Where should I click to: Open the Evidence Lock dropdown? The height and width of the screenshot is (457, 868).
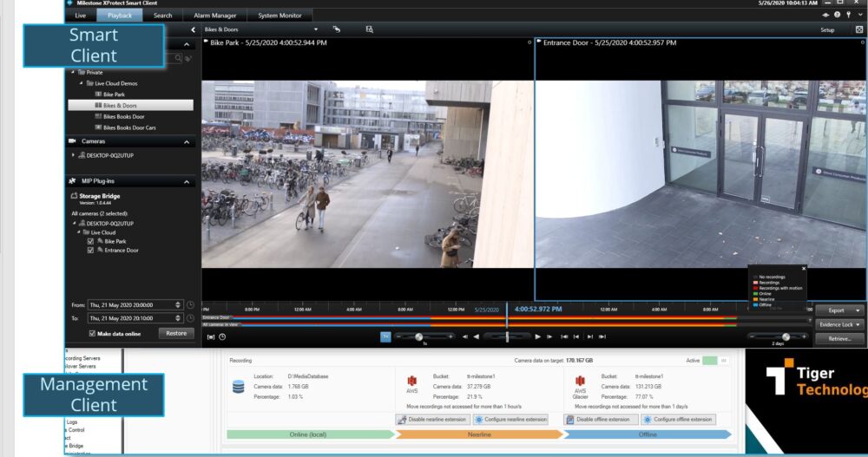tap(839, 324)
